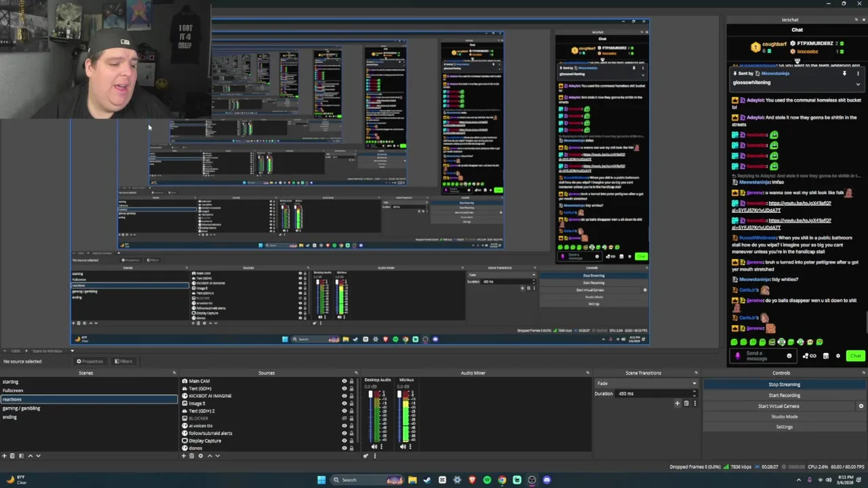Open transition properties three-dot menu
The image size is (868, 488).
[x=694, y=403]
